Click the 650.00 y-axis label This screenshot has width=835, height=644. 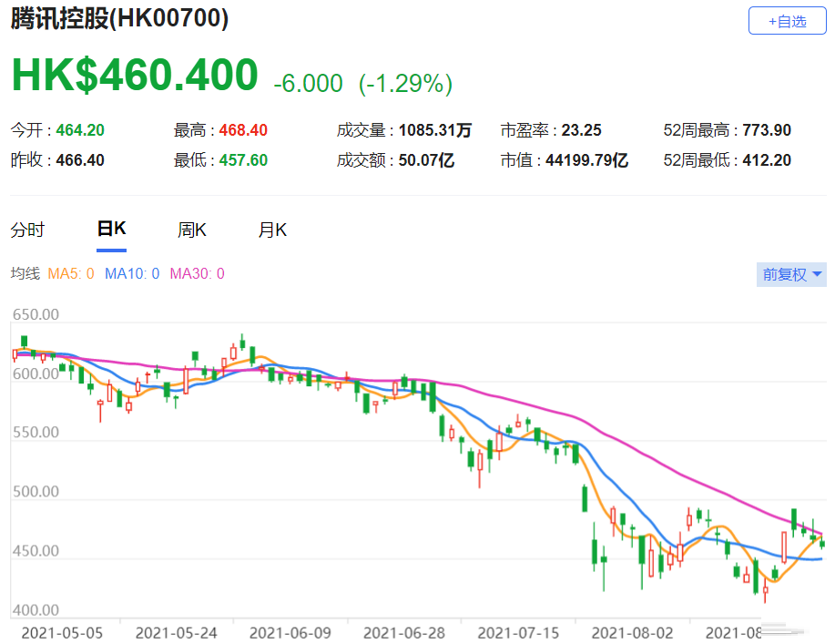tap(36, 314)
